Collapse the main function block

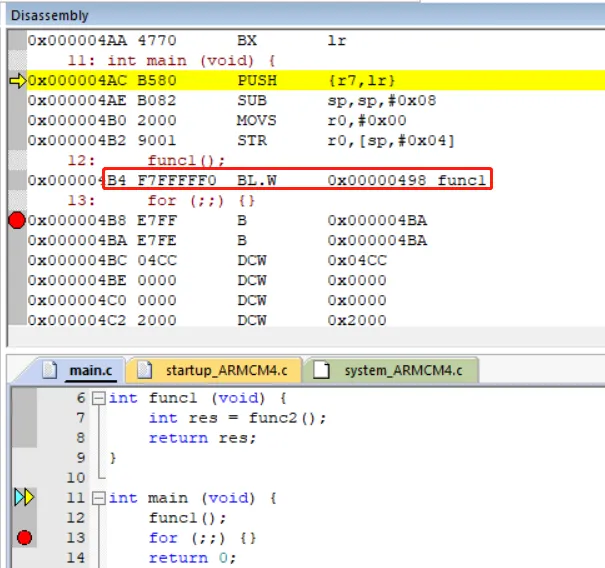[97, 498]
